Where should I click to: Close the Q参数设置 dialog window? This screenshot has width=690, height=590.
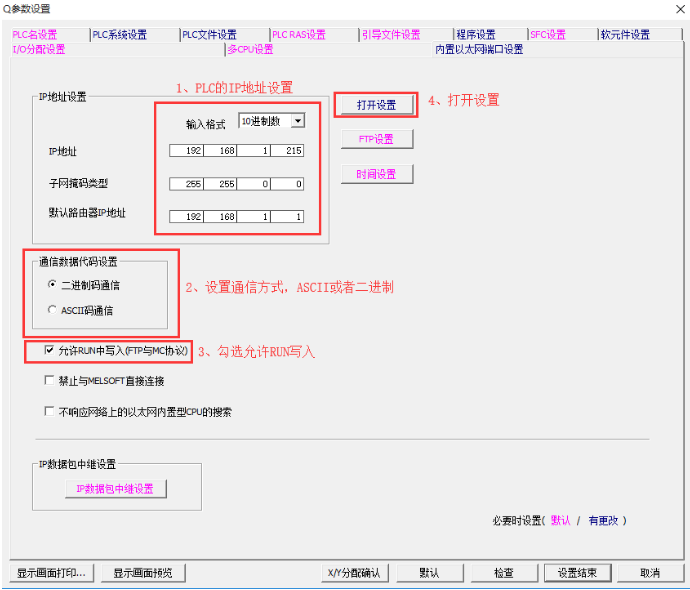[680, 9]
